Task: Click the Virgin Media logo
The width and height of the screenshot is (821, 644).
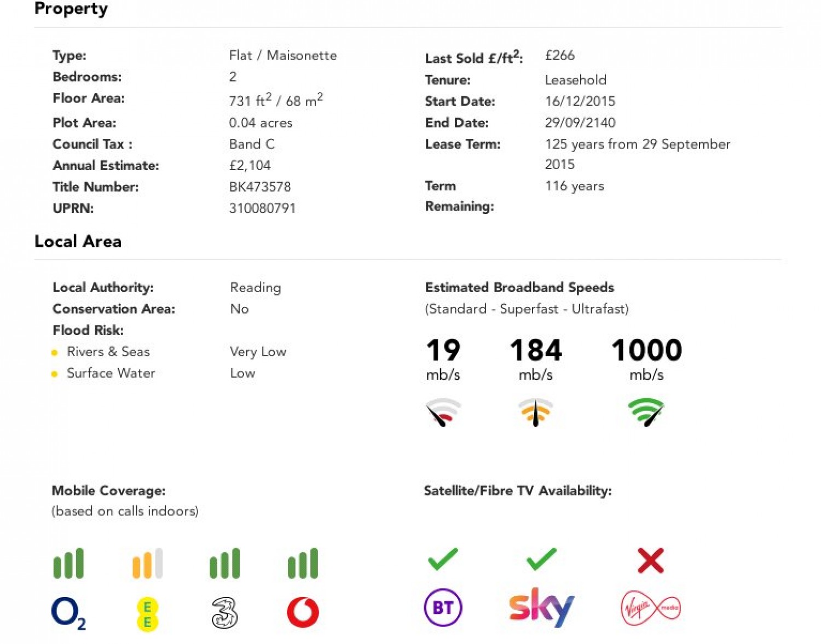Action: [x=651, y=608]
